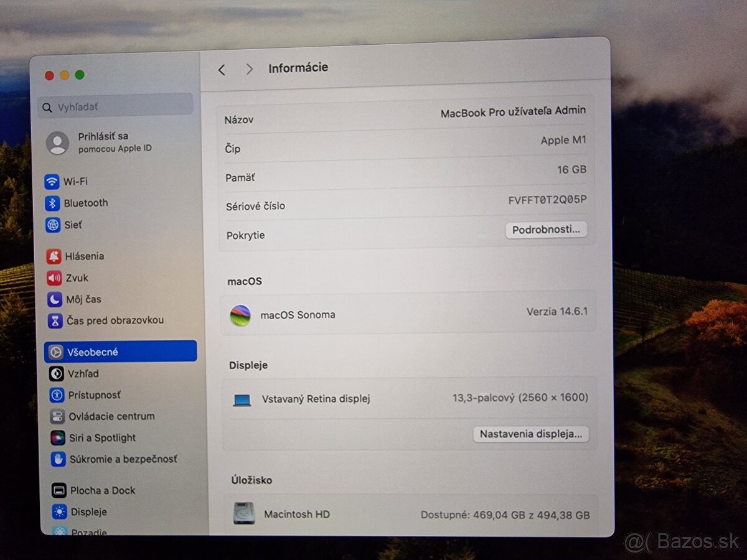This screenshot has width=747, height=560.
Task: Open Podrobnosti coverage details
Action: [546, 230]
